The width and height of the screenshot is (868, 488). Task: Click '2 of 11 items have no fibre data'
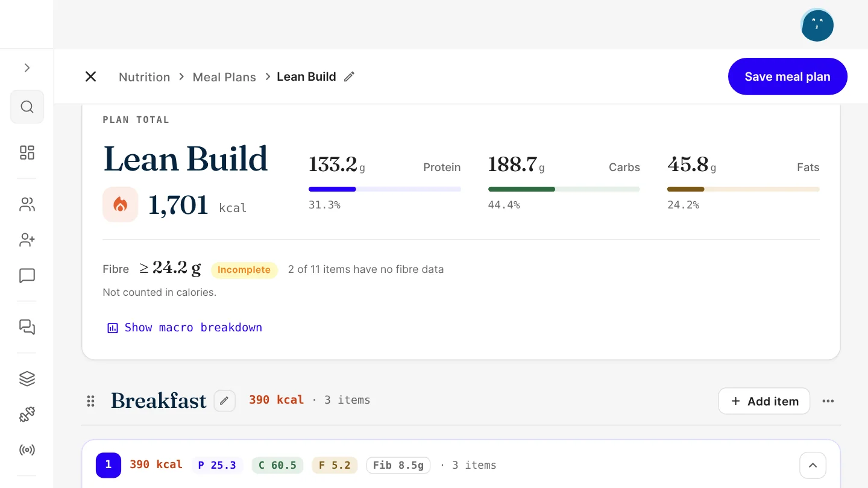pyautogui.click(x=366, y=269)
